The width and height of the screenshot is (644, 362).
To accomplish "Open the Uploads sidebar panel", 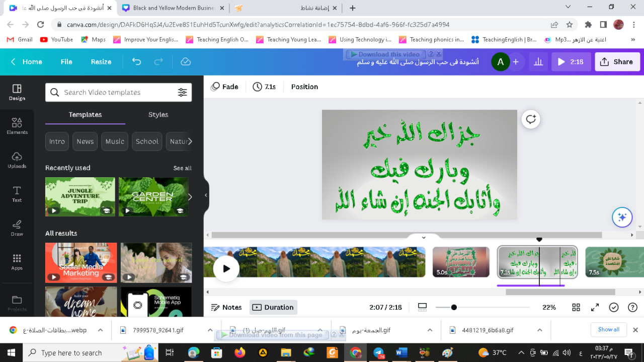I will (x=17, y=160).
